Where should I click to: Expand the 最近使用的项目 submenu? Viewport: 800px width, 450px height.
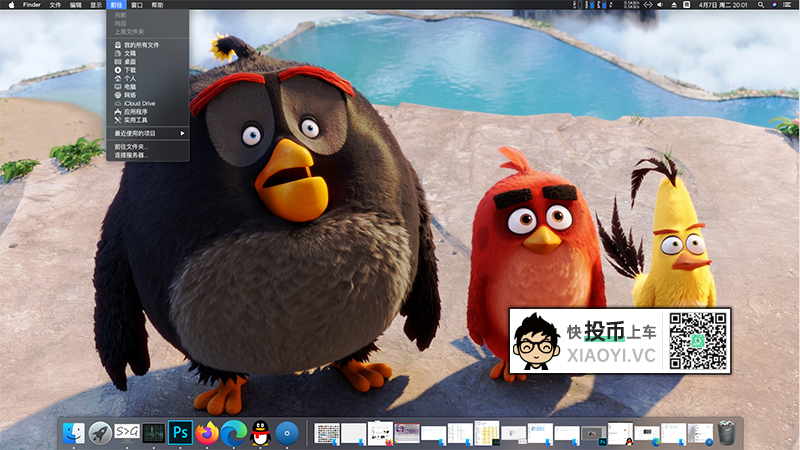tap(147, 133)
